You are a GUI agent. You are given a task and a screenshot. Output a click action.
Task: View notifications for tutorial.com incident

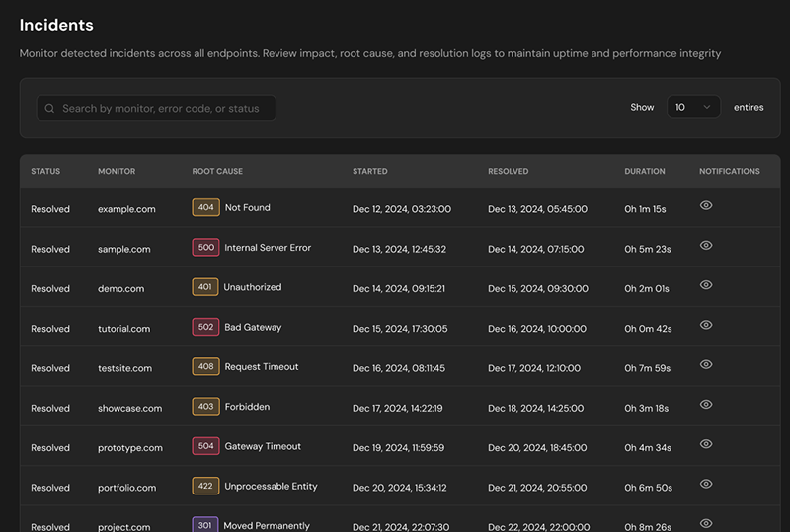tap(706, 325)
